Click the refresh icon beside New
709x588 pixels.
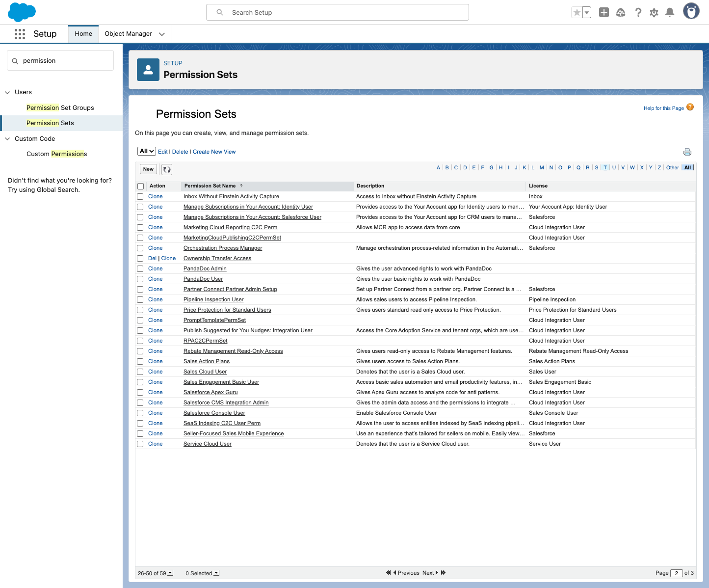coord(167,169)
